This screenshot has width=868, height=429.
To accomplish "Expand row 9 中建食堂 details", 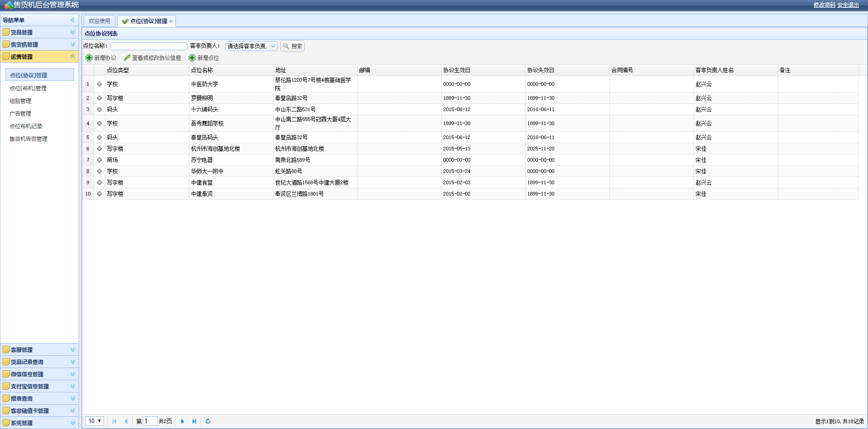I will pyautogui.click(x=99, y=182).
